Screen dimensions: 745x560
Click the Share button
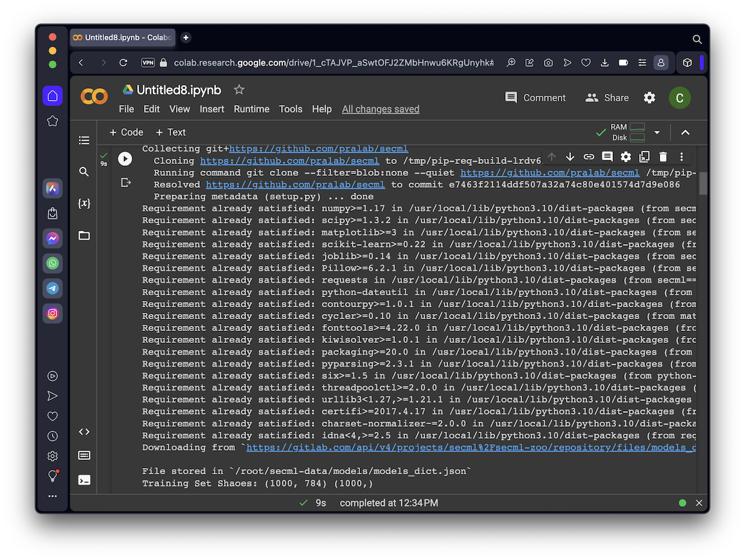click(x=607, y=98)
